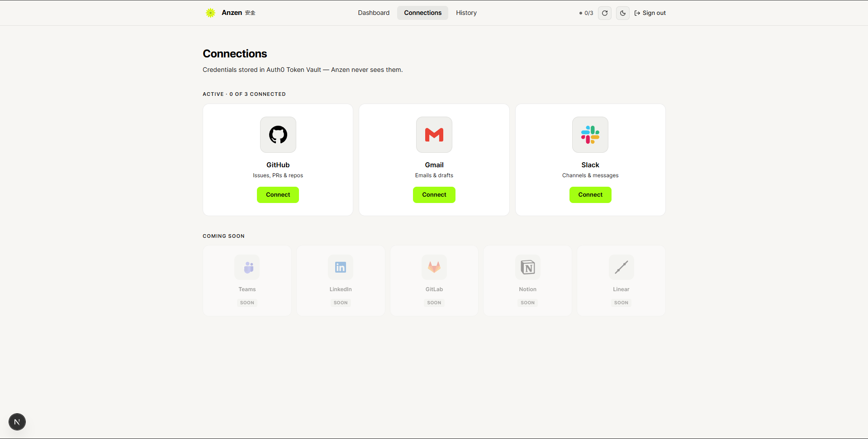Click the GitHub card title text
The height and width of the screenshot is (439, 868).
coord(278,165)
